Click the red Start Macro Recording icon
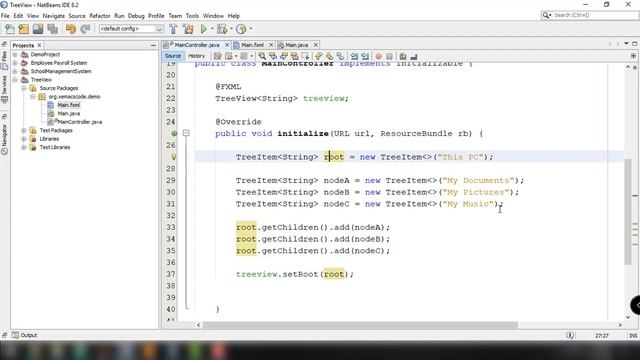The image size is (640, 360). [x=379, y=56]
